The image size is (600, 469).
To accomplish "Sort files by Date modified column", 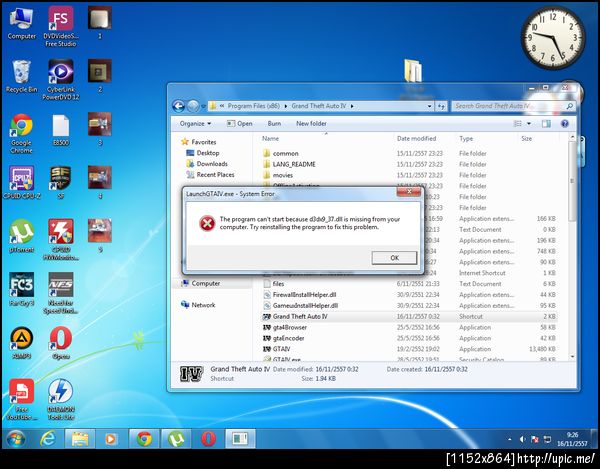I will click(416, 138).
